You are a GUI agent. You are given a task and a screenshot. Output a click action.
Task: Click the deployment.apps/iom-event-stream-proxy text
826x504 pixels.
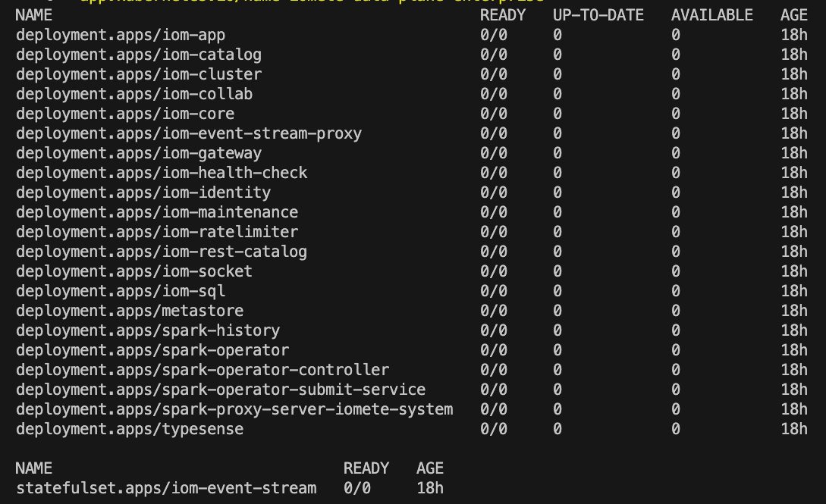click(189, 133)
